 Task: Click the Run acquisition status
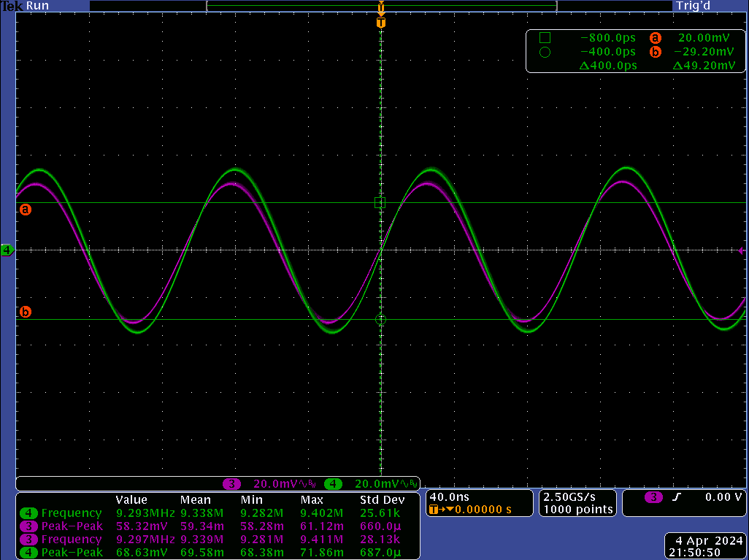point(38,5)
